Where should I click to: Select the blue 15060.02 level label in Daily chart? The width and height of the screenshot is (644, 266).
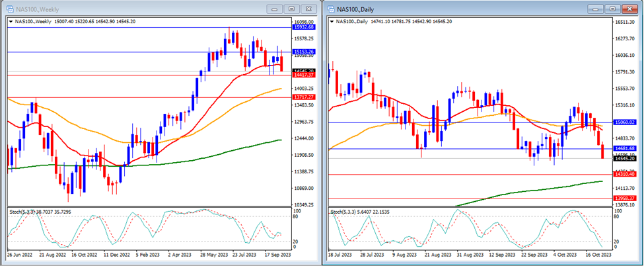(x=625, y=122)
